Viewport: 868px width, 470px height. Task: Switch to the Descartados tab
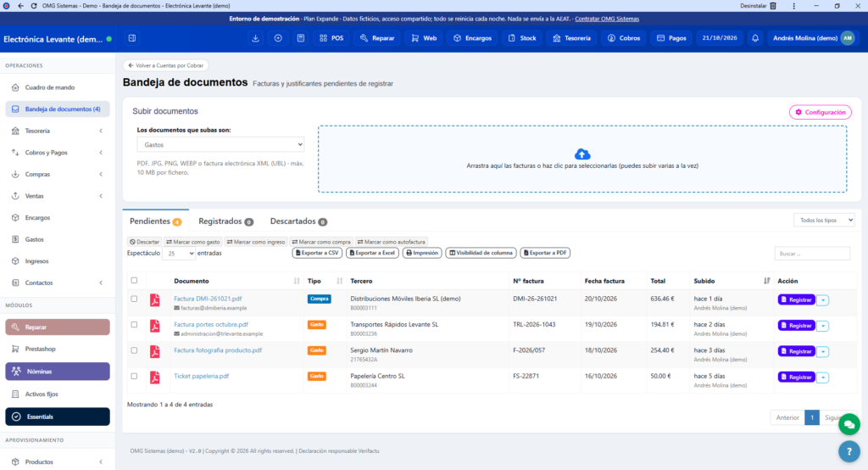click(x=298, y=221)
